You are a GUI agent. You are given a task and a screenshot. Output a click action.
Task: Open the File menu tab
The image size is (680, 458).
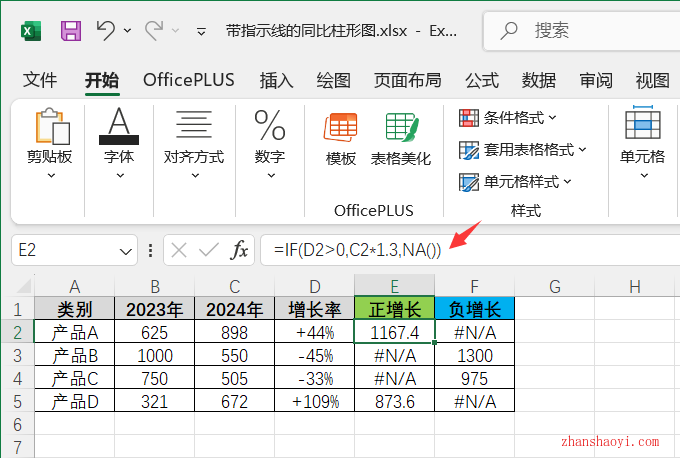click(40, 80)
